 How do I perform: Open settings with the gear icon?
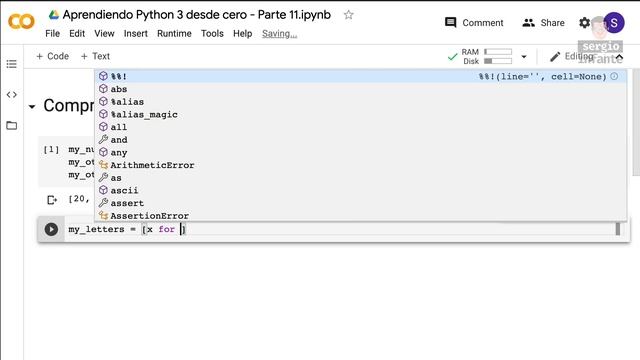click(584, 23)
